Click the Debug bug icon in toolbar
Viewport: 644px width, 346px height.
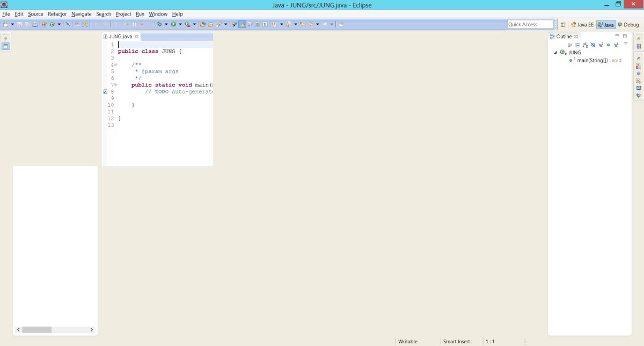click(159, 24)
